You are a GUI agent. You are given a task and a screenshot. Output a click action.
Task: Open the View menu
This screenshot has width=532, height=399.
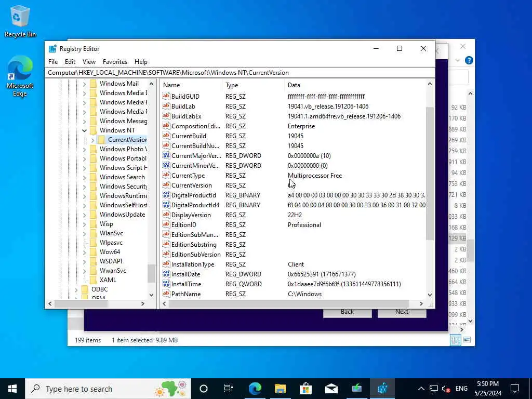pos(89,62)
